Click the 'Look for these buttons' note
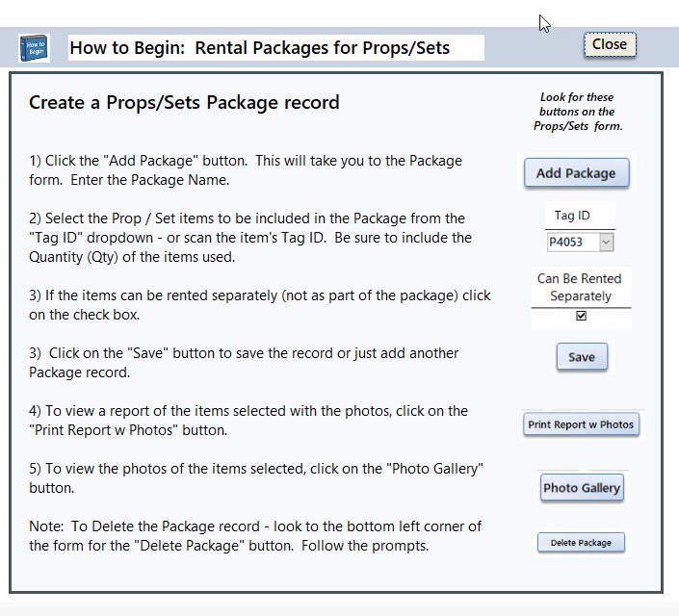Screen dimensions: 679x616 (578, 112)
